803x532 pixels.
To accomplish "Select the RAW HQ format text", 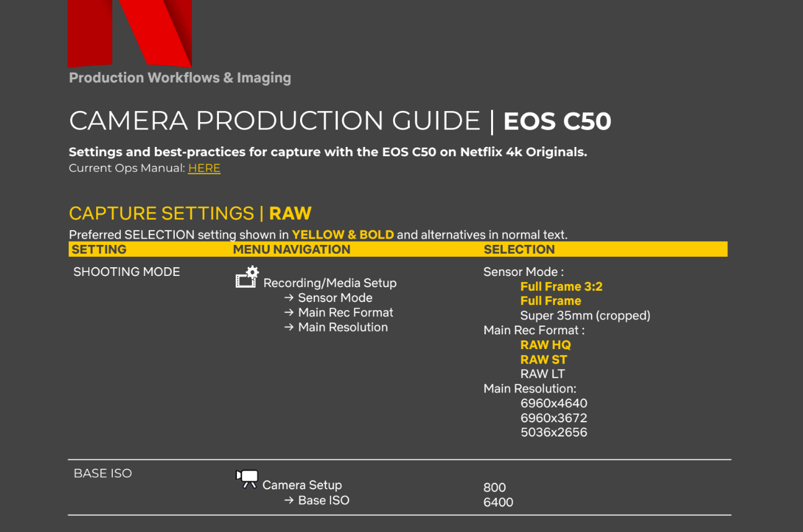I will (545, 345).
